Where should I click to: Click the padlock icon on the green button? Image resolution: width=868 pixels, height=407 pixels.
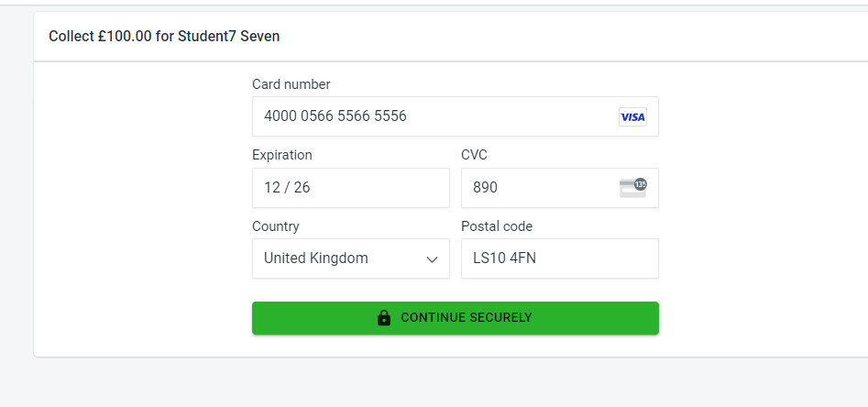(x=384, y=318)
